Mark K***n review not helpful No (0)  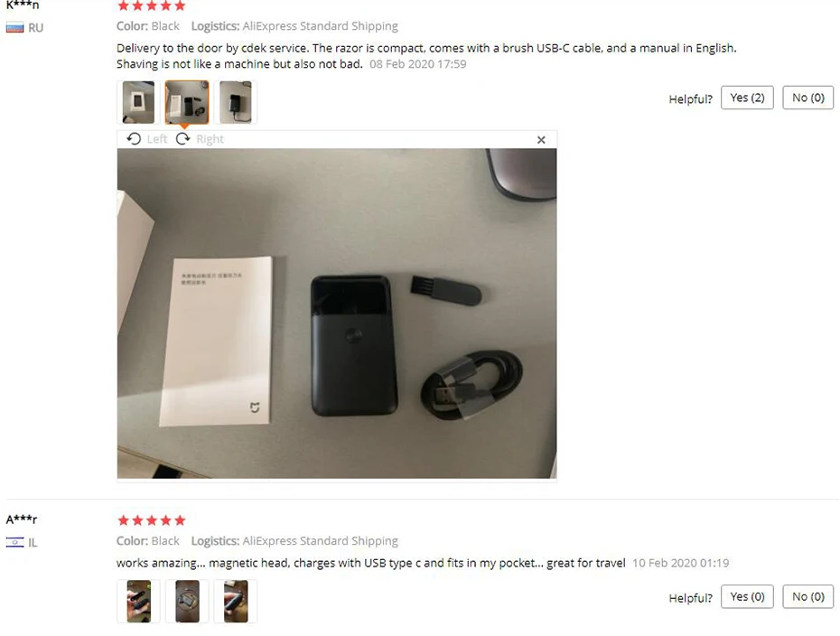(x=807, y=98)
